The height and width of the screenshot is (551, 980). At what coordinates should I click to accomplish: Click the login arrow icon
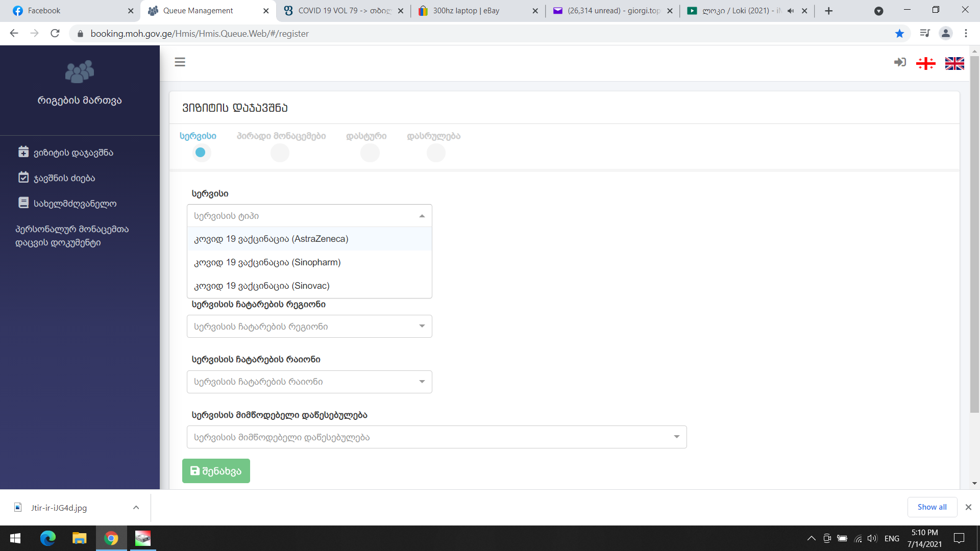[900, 62]
